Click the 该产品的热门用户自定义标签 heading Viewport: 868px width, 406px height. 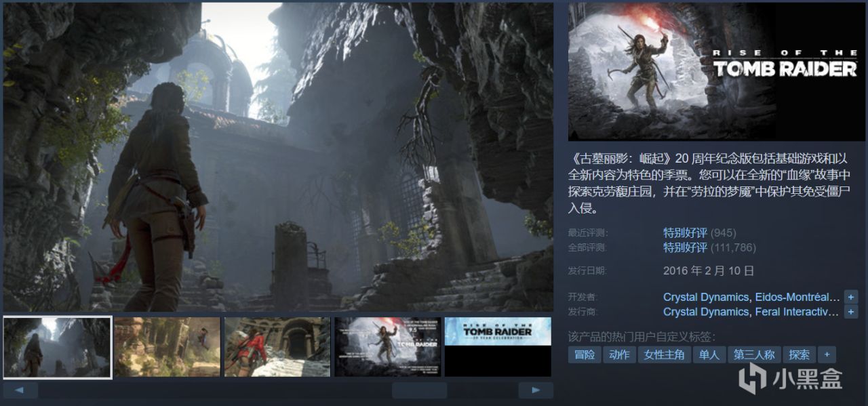pyautogui.click(x=642, y=337)
